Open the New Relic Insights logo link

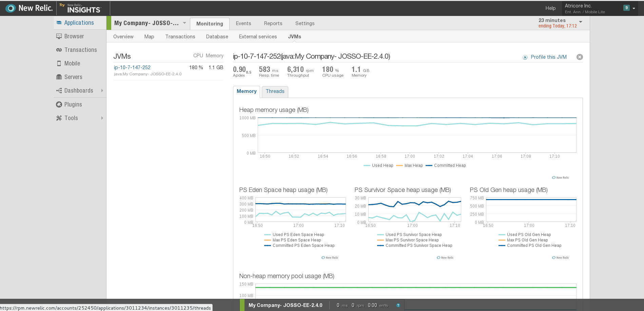pos(80,8)
